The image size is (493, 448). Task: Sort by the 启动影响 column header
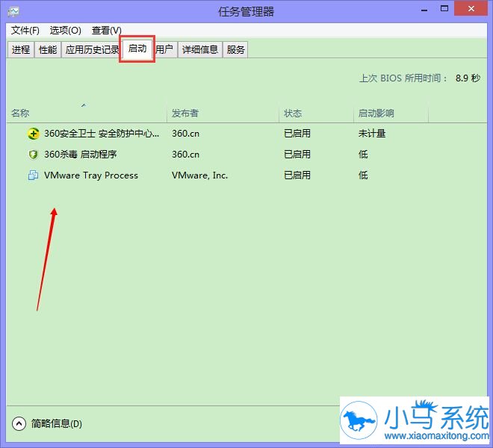(x=391, y=113)
